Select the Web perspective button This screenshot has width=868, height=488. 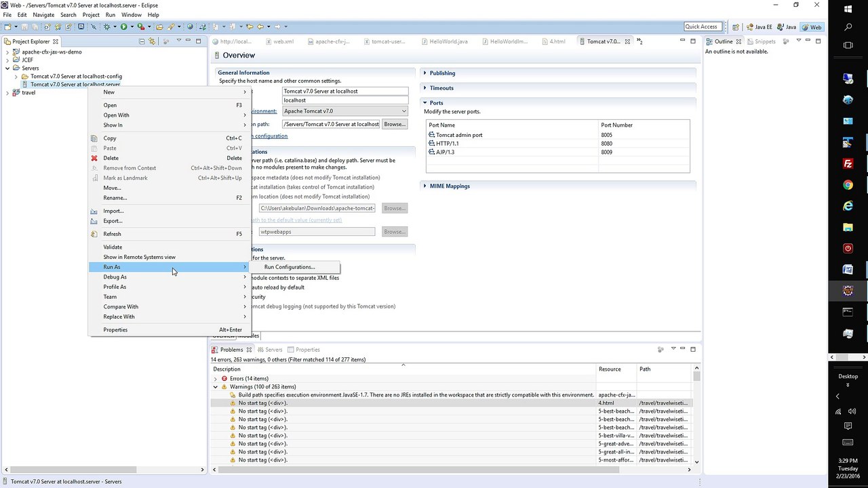click(x=812, y=27)
